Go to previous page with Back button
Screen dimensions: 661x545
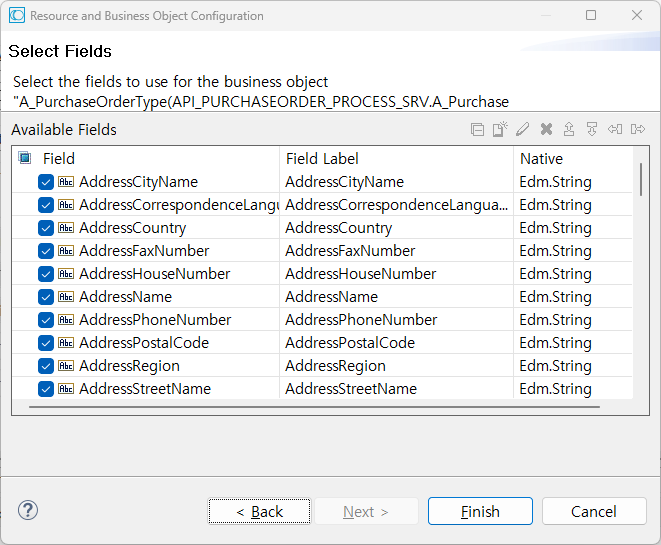(259, 511)
